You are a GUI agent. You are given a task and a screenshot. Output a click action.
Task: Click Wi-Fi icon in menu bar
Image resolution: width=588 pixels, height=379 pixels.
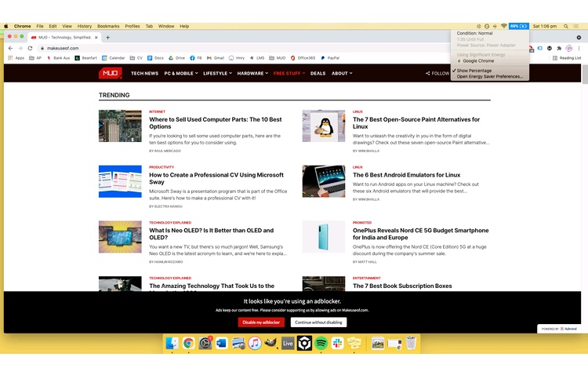503,26
